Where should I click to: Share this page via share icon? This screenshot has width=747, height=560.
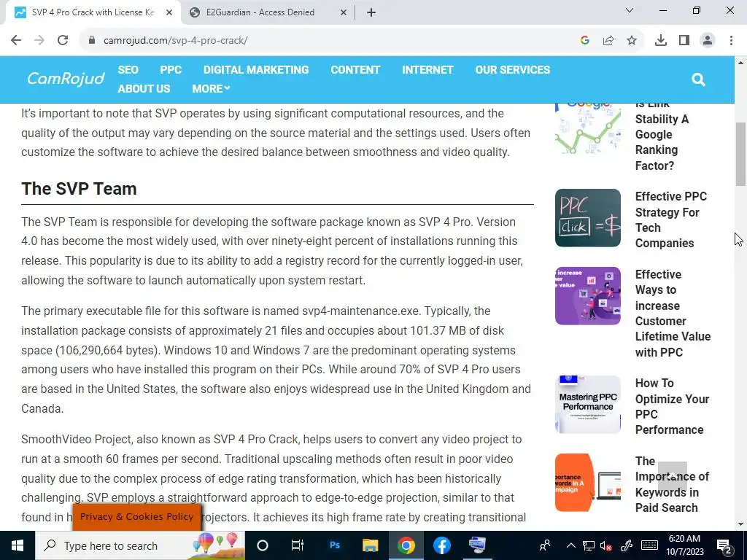(608, 41)
